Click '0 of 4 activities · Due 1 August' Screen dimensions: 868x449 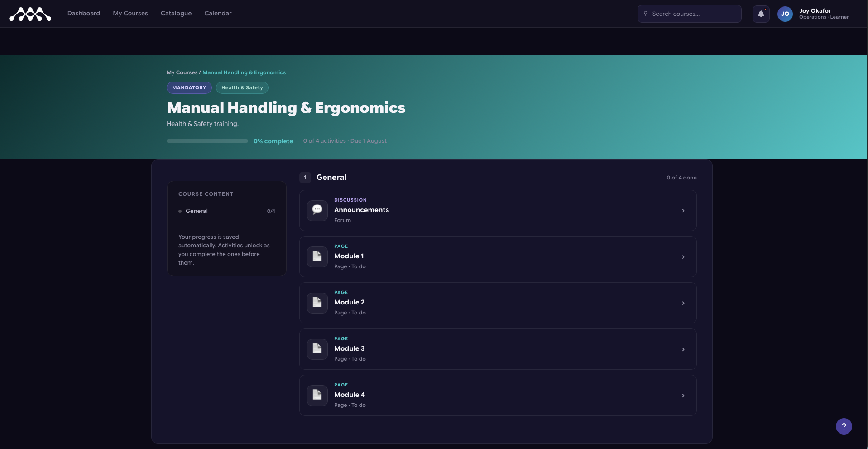[345, 141]
